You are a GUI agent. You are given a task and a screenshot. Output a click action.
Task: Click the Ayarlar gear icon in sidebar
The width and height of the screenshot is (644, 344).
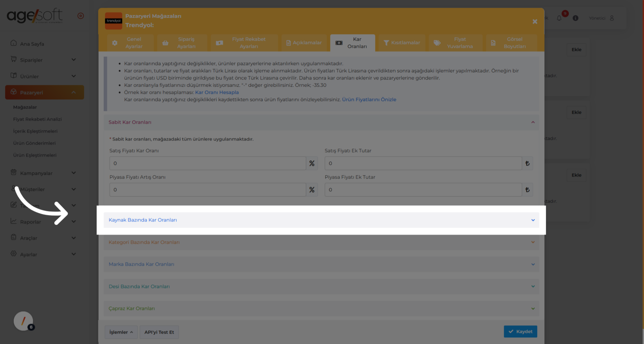click(x=13, y=254)
